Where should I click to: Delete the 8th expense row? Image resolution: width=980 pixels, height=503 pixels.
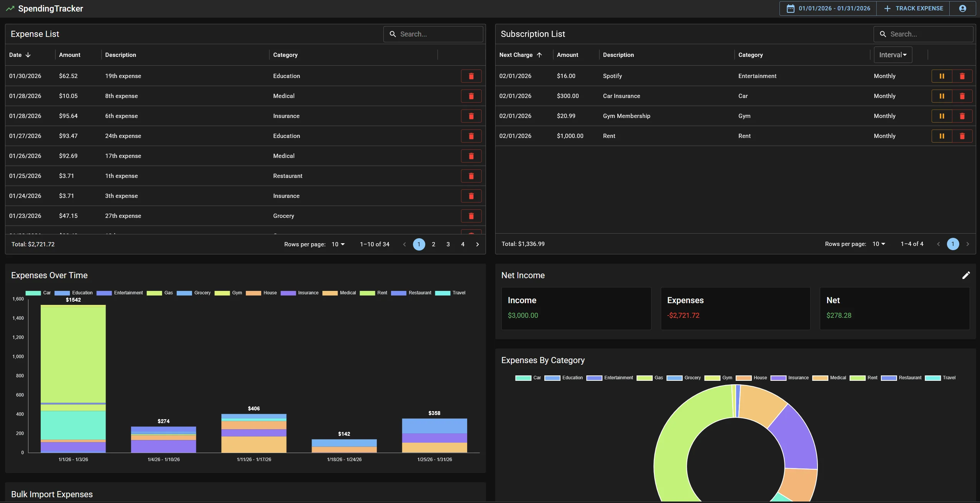tap(471, 96)
